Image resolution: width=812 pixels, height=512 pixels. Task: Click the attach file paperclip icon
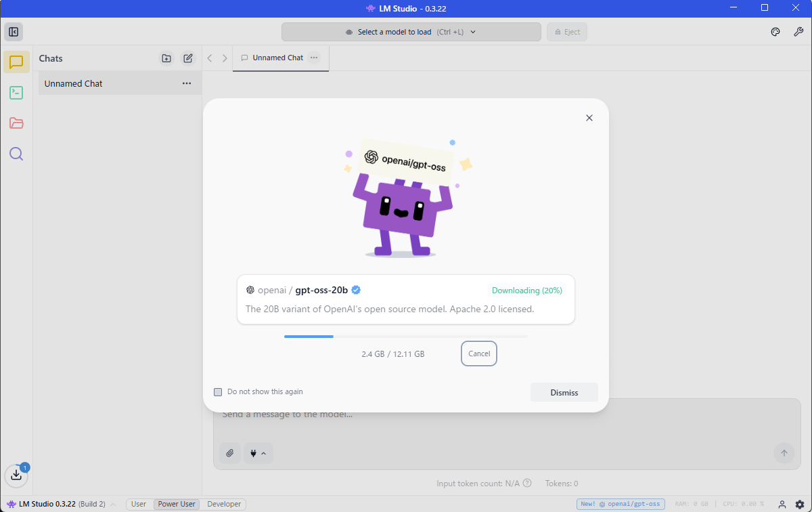click(x=230, y=453)
